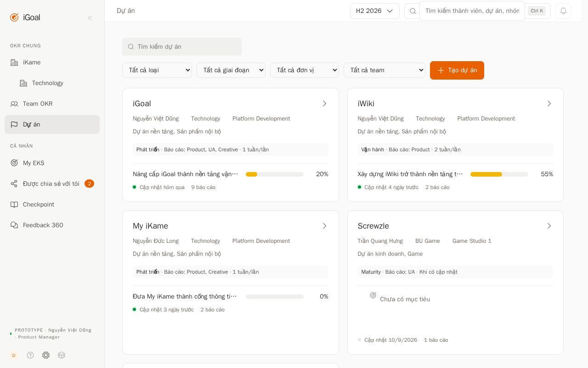Click the Ctrl K shortcut hint
This screenshot has height=368, width=588.
pyautogui.click(x=537, y=11)
